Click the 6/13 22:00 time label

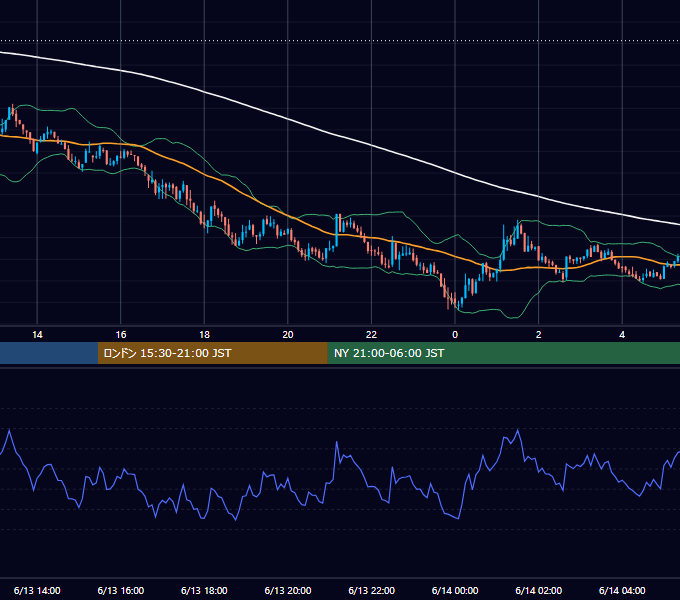point(372,590)
